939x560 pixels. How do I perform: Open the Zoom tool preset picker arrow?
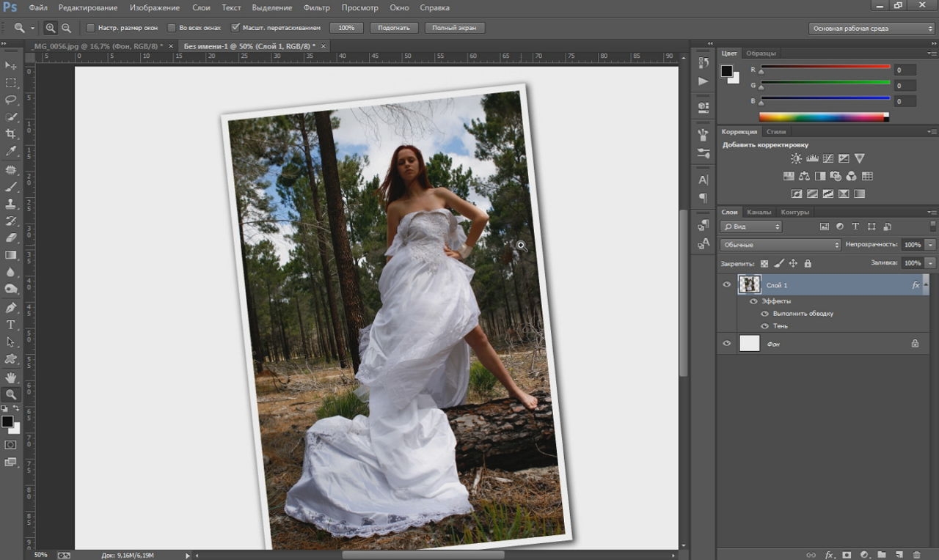[x=32, y=28]
